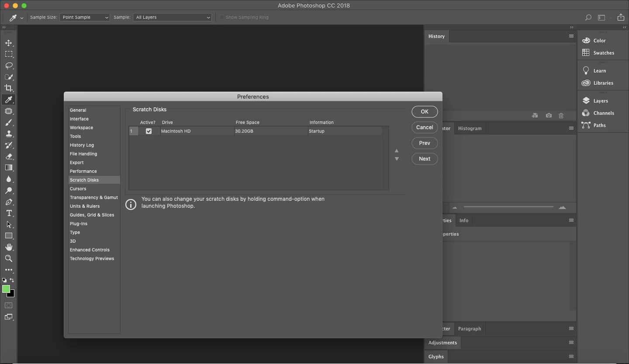This screenshot has height=364, width=629.
Task: Select the Crop tool
Action: pos(9,88)
